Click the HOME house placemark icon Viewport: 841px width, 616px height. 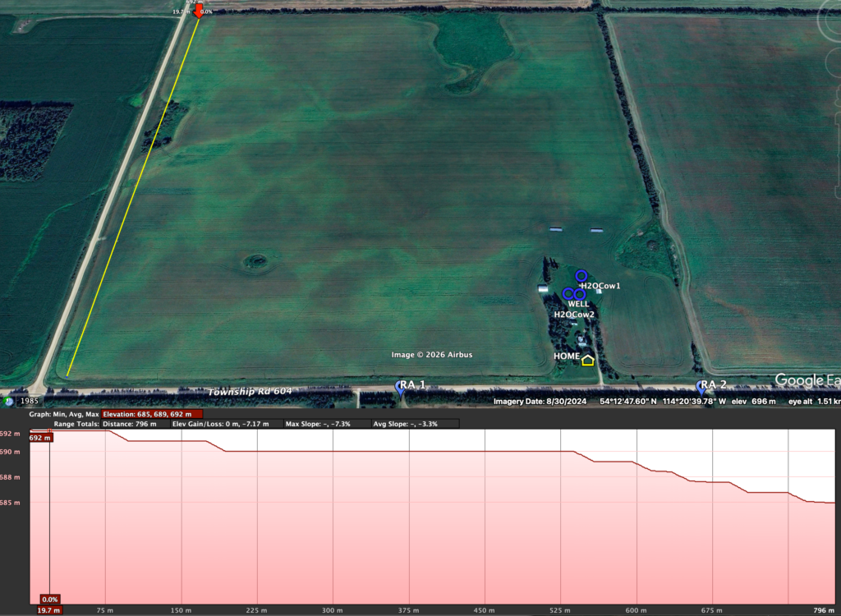[x=587, y=360]
